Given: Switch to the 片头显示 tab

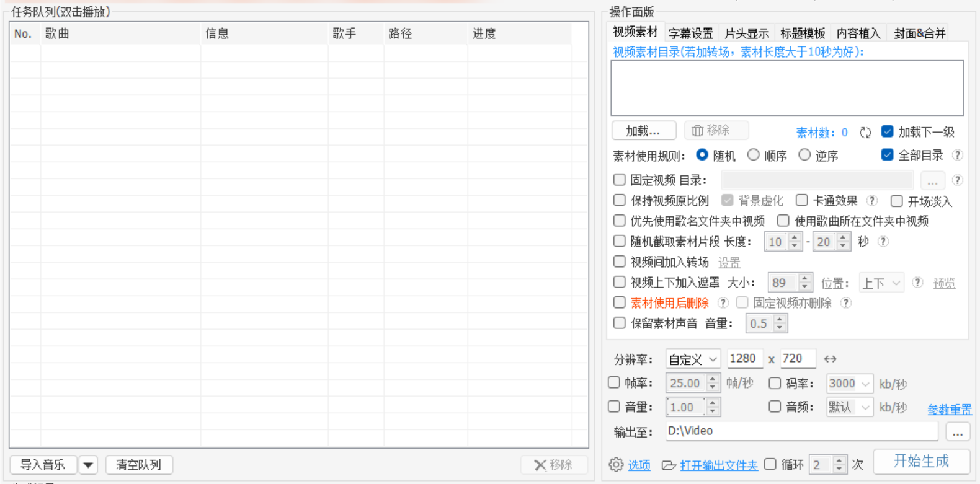Looking at the screenshot, I should pyautogui.click(x=747, y=33).
